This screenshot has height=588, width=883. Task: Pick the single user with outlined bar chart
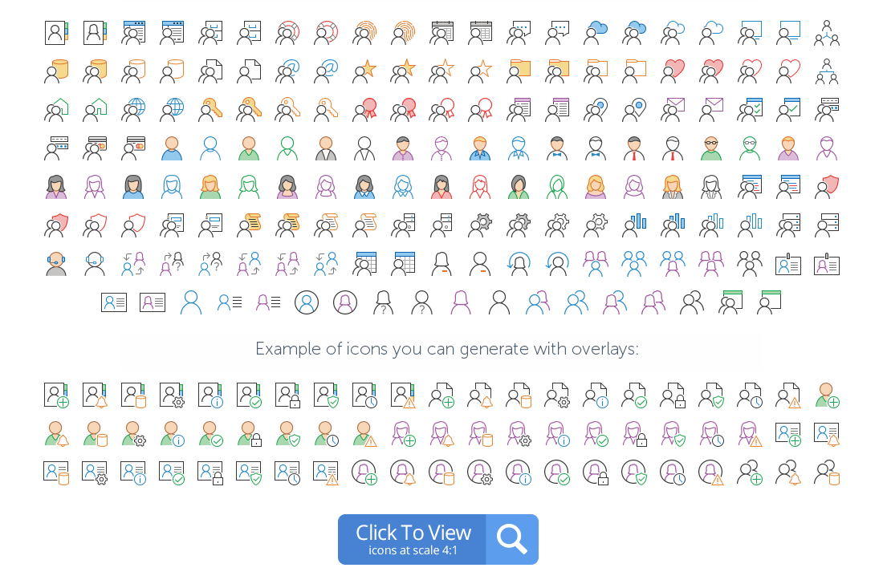750,225
